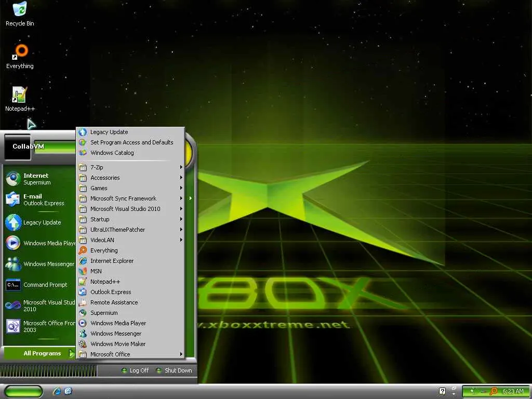The image size is (532, 399).
Task: Open Microsoft Office FrontPage 2003 item
Action: click(39, 326)
